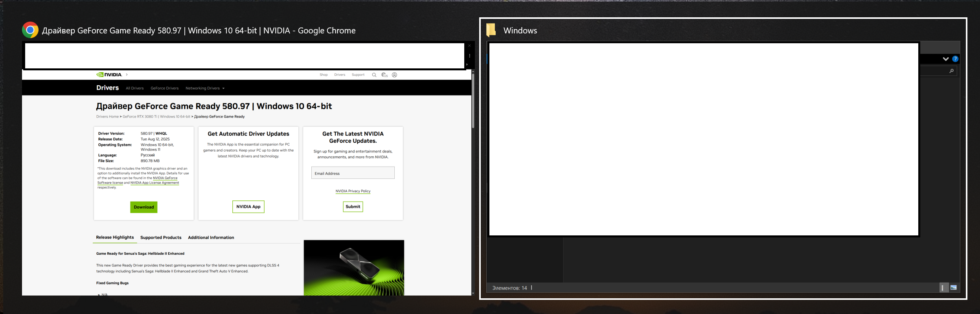The width and height of the screenshot is (980, 314).
Task: Click the release date 'Tue Aug 12, 2025'
Action: (x=155, y=139)
